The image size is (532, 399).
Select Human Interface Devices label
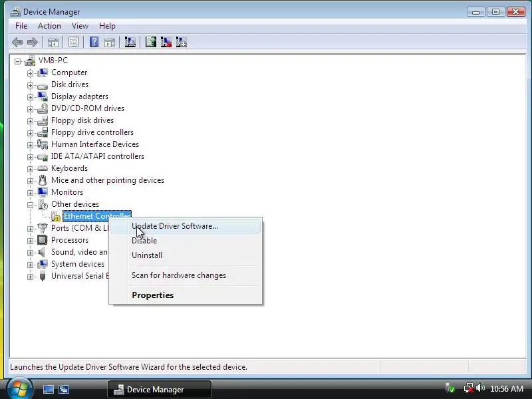(95, 144)
